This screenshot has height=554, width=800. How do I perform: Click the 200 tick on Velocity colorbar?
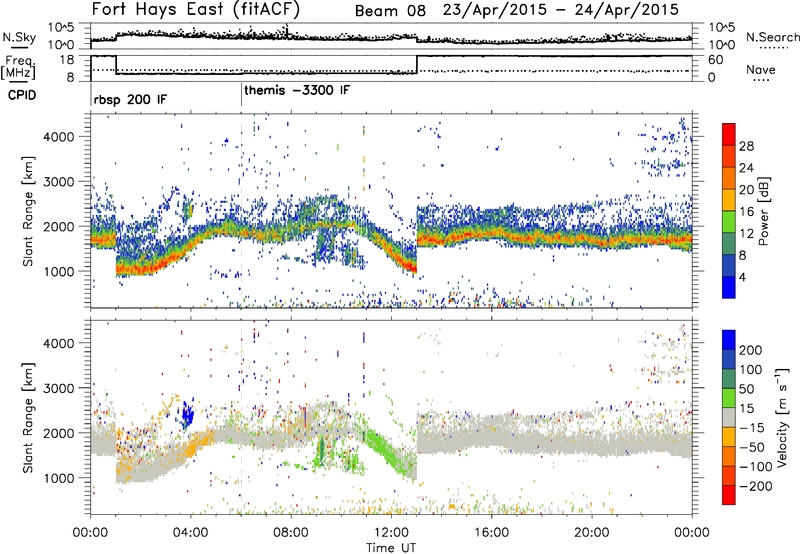pos(751,350)
